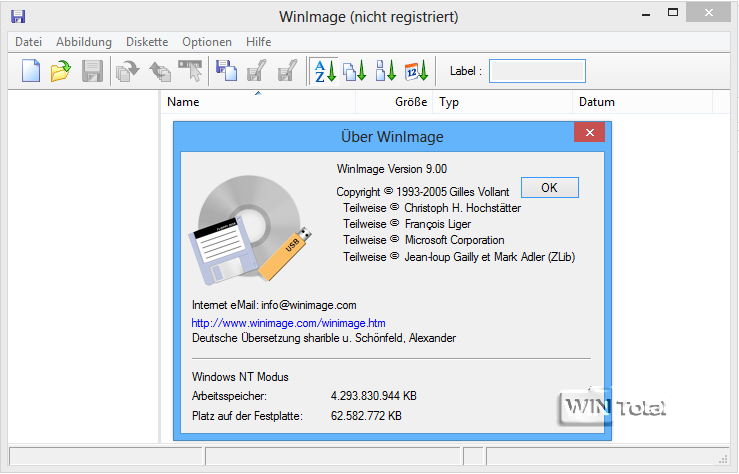Sort by size using size-arrow icon
The image size is (739, 474).
(386, 71)
